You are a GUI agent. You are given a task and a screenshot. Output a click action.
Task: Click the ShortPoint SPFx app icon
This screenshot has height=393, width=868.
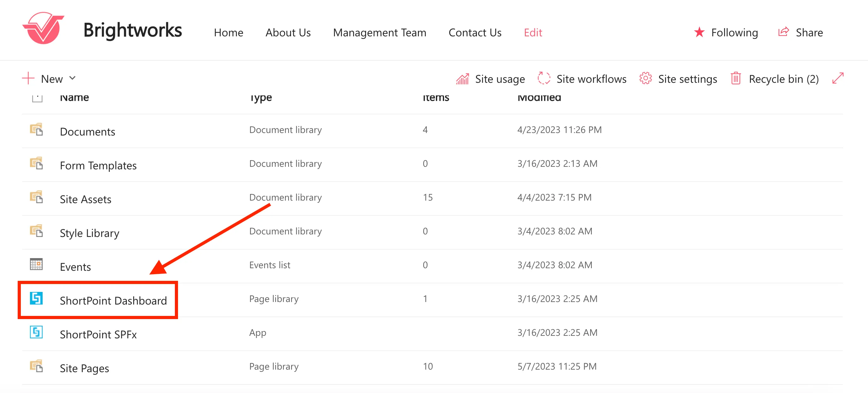pyautogui.click(x=36, y=332)
